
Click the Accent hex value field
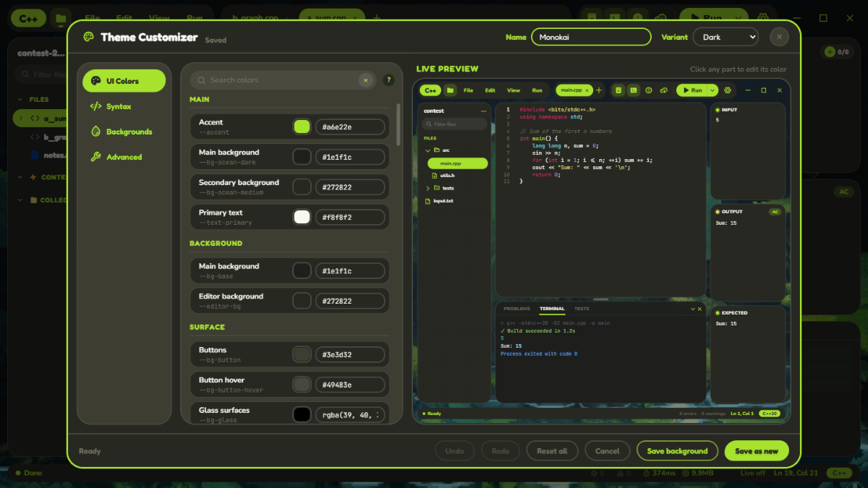coord(350,127)
